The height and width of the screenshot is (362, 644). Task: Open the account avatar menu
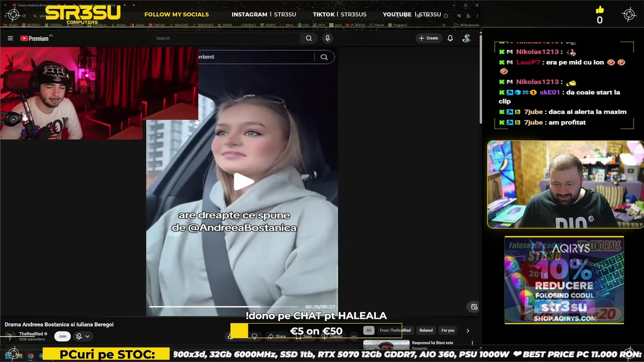(466, 38)
